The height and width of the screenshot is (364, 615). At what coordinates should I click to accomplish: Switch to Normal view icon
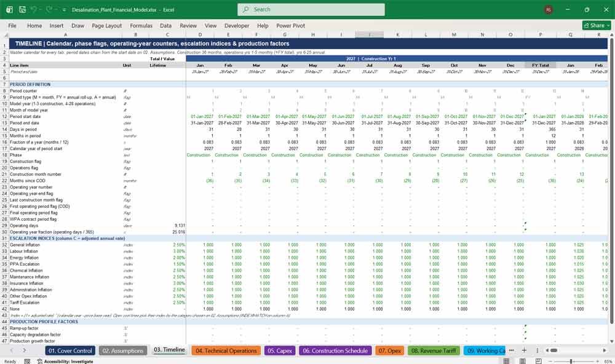(x=506, y=362)
